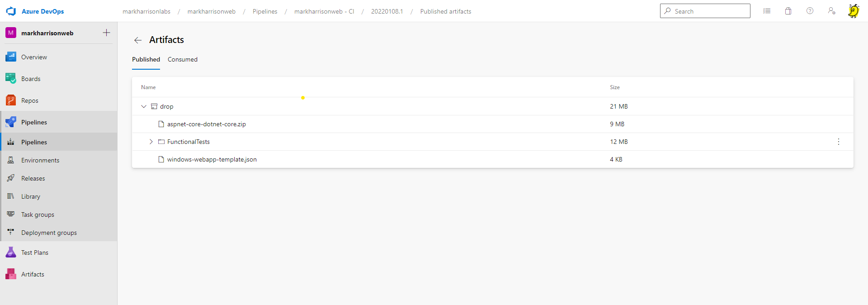
Task: Open the Boards section icon
Action: click(11, 79)
